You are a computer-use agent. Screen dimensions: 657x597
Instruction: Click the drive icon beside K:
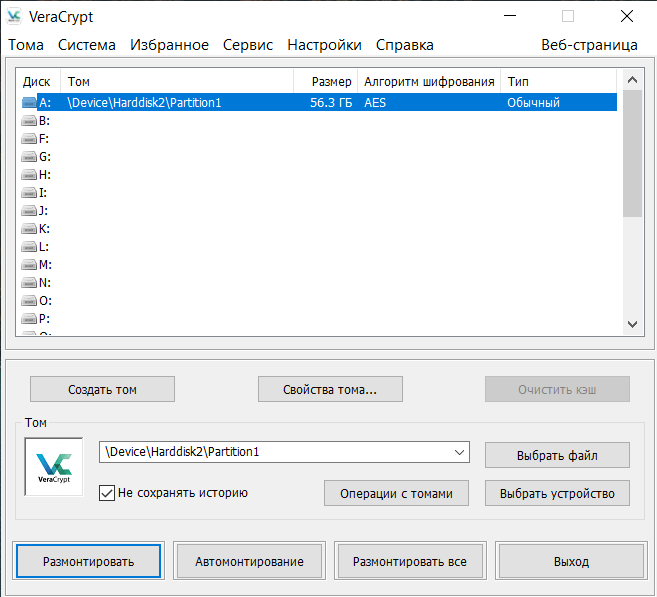(x=29, y=229)
